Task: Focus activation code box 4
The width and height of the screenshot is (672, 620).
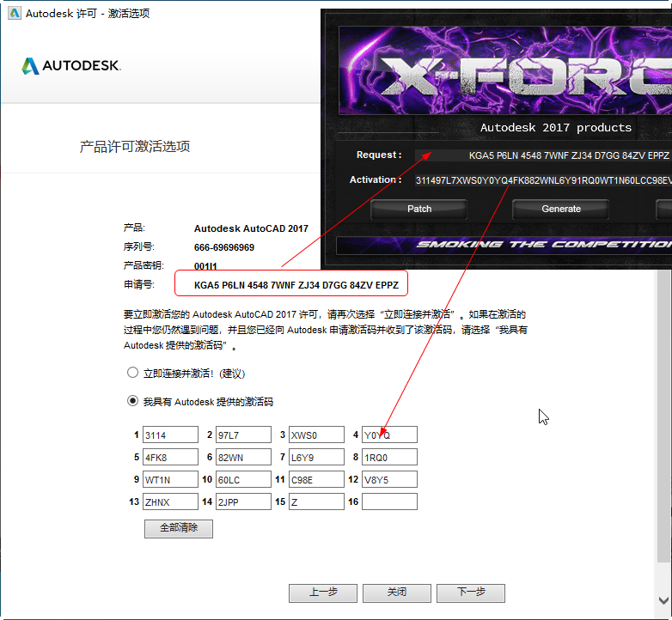Action: [x=389, y=435]
